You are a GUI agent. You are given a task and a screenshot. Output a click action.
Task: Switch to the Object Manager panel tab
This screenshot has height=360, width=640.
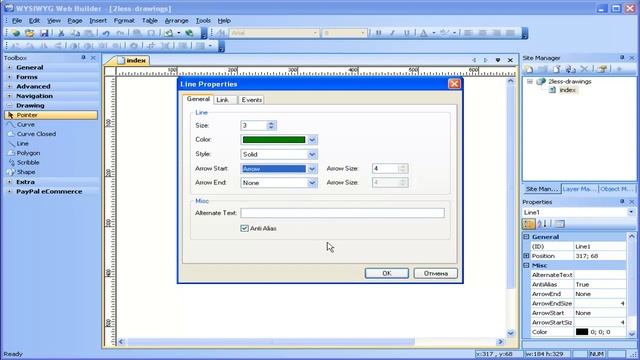(x=616, y=189)
